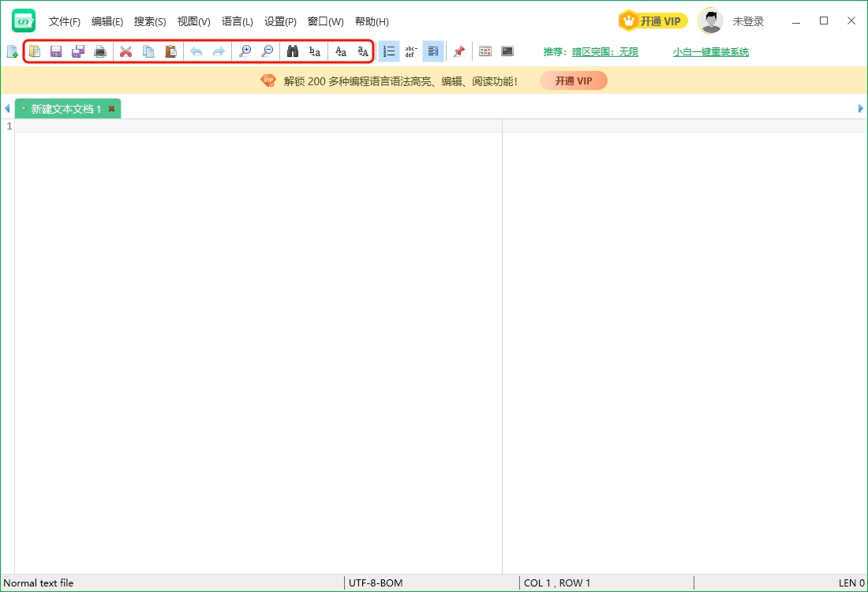The width and height of the screenshot is (868, 592).
Task: Select the 新建文本文档 1 tab
Action: tap(66, 109)
